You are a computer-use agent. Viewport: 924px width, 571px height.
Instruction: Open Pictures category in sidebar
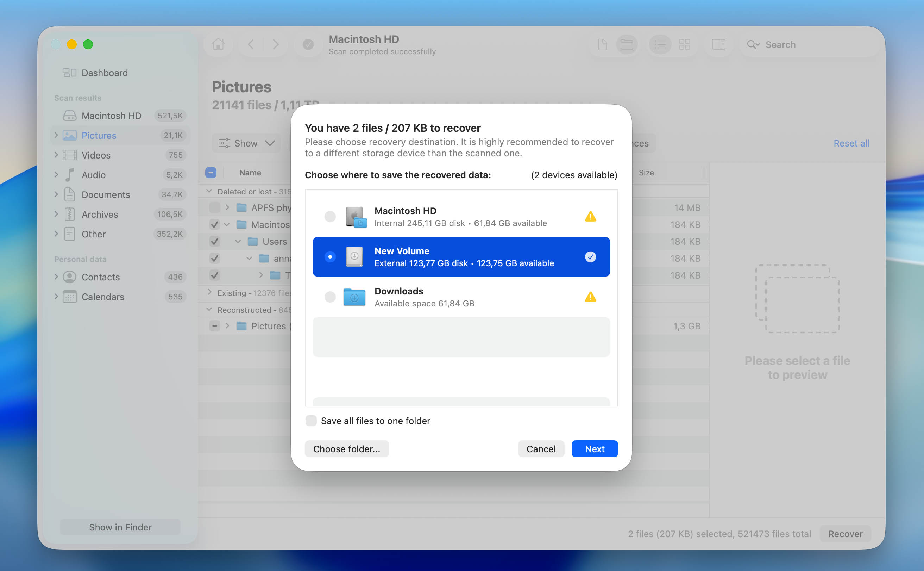120,135
